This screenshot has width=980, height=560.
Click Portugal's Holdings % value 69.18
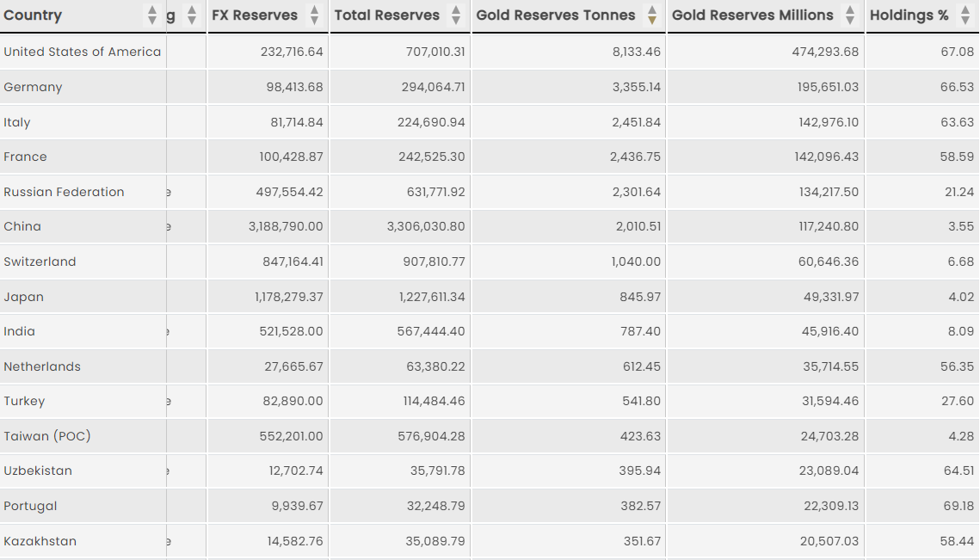[x=957, y=507]
